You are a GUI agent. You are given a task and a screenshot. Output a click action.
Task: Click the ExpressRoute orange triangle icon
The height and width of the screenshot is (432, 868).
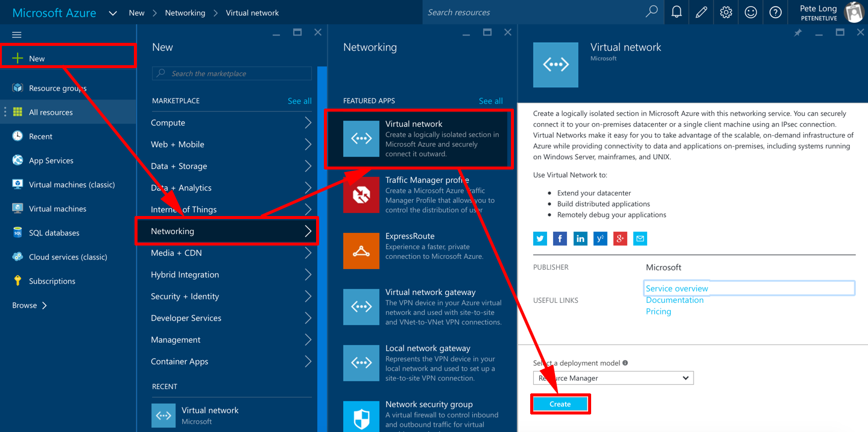(x=361, y=251)
